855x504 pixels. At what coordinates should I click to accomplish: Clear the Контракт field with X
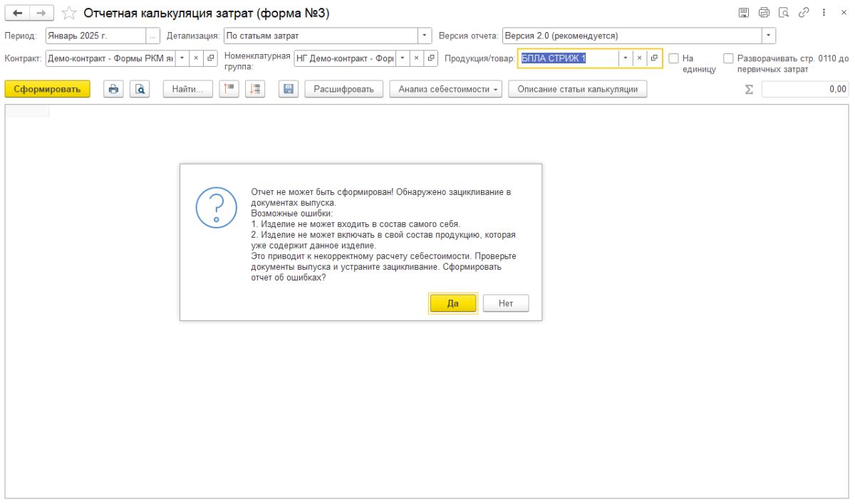click(195, 58)
